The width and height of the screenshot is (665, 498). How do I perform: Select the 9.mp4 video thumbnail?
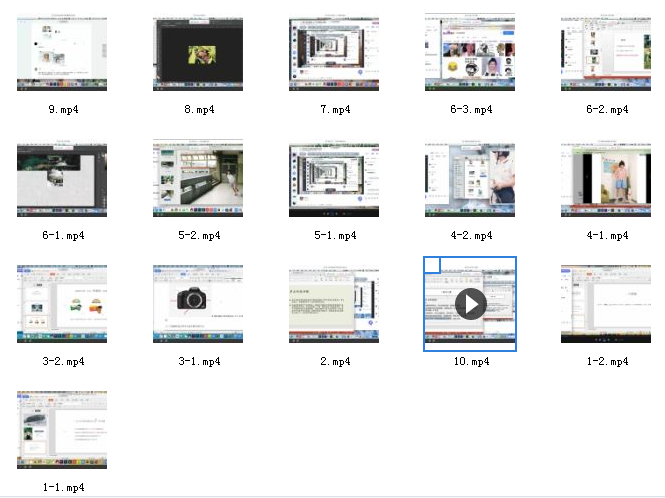tap(62, 55)
